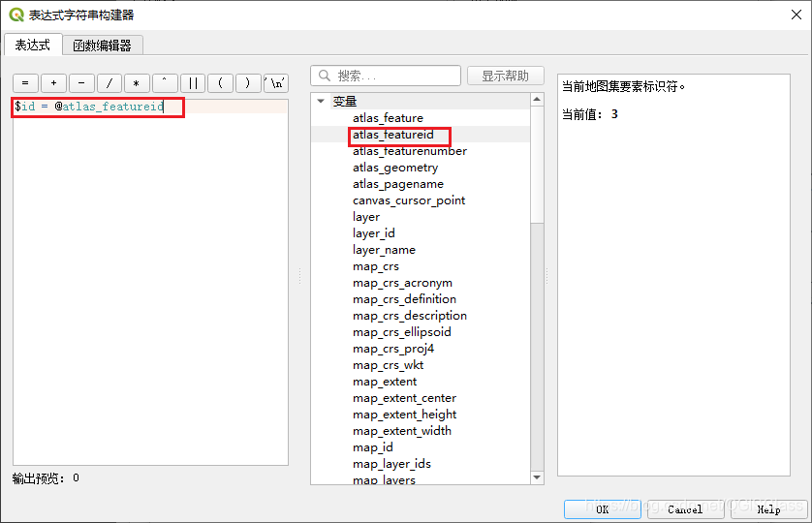Select map_crs_description variable
The height and width of the screenshot is (523, 812).
[x=410, y=316]
